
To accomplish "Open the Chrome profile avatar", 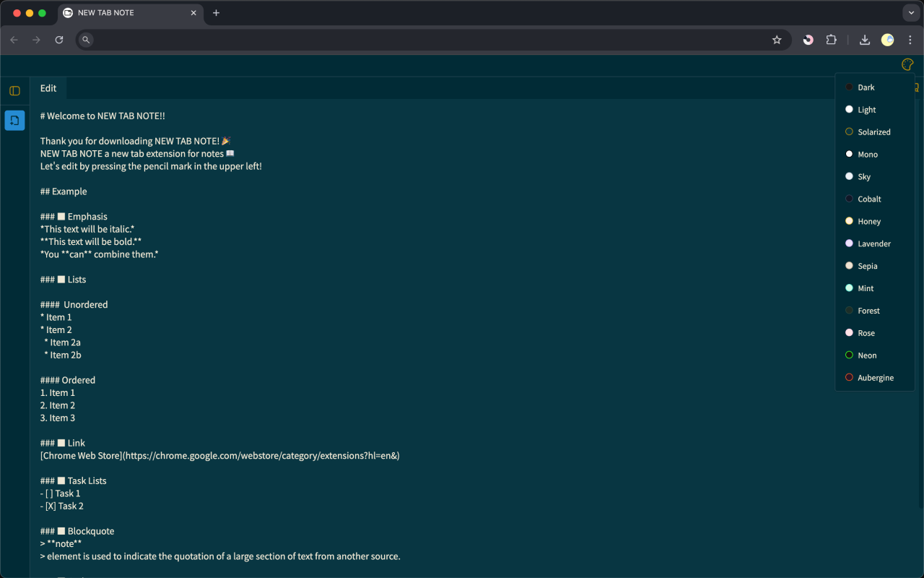I will (x=887, y=40).
